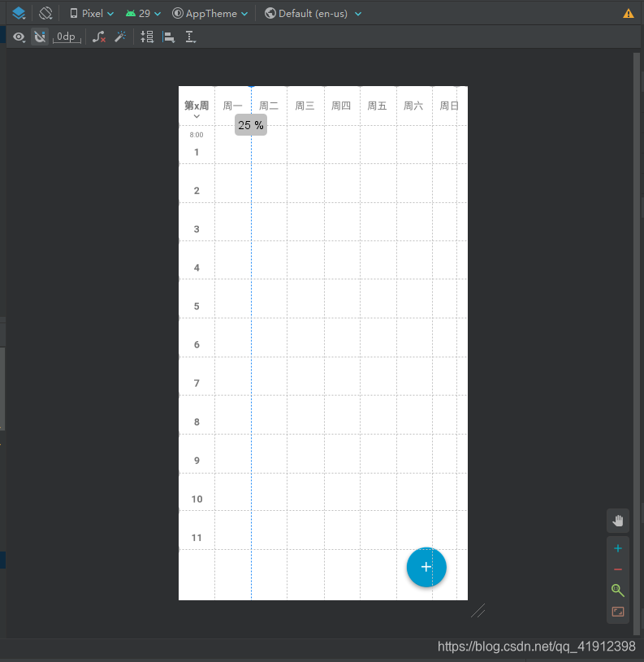Click the yellow warning triangle icon
The height and width of the screenshot is (662, 644).
(629, 14)
